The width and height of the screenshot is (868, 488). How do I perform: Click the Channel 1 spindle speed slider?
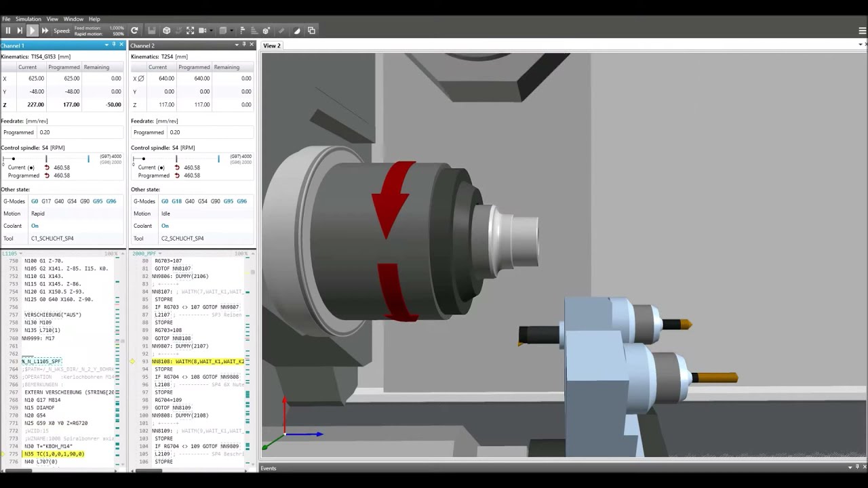click(45, 159)
